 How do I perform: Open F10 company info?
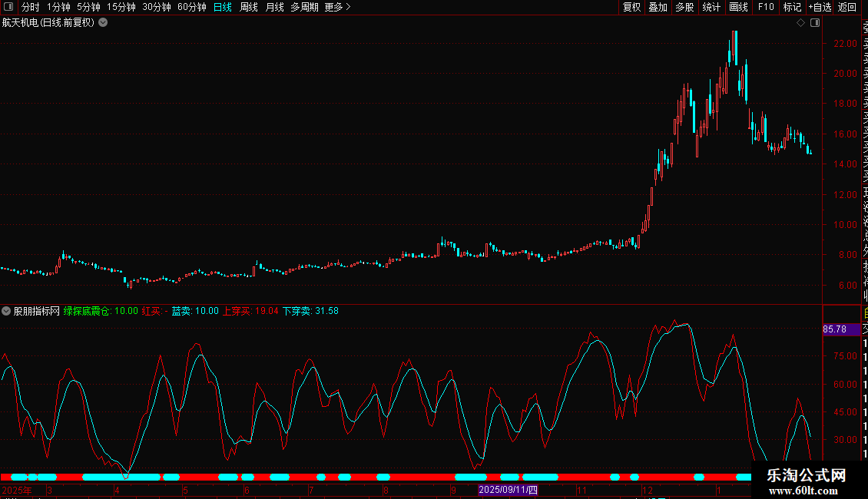766,7
